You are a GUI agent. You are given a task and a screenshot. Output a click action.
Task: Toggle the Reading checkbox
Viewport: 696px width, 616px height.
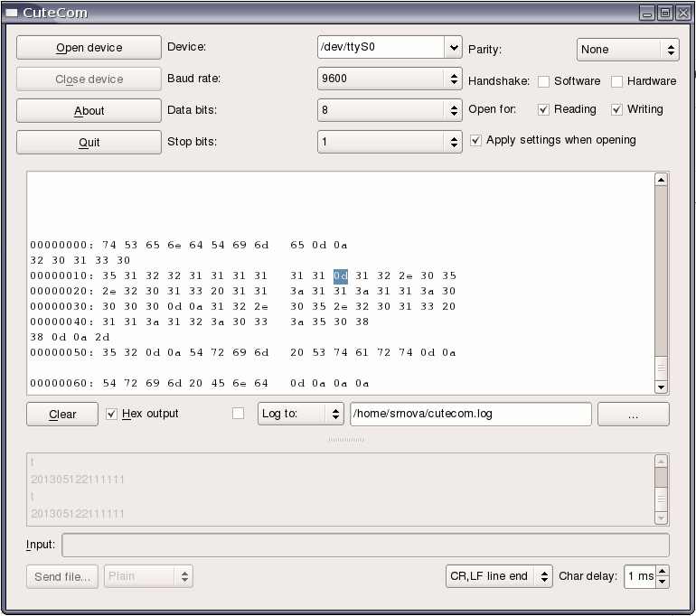543,109
